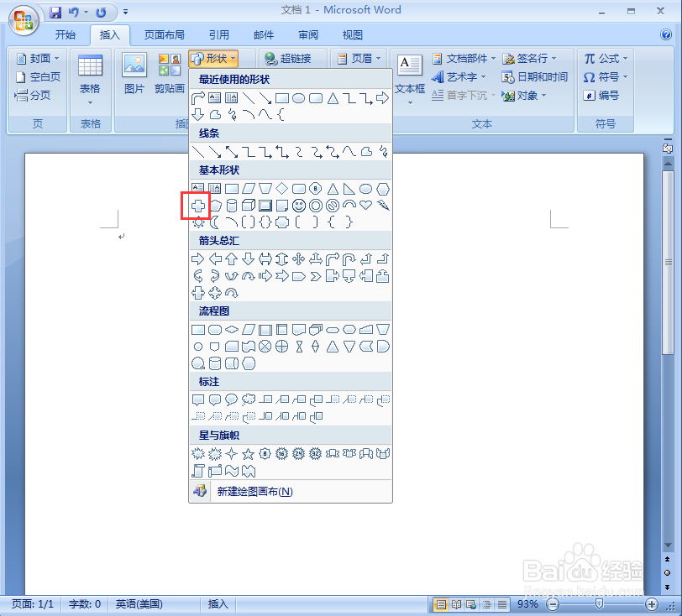Switch to the 页面布局 tab
Screen dimensions: 682x616
click(165, 35)
